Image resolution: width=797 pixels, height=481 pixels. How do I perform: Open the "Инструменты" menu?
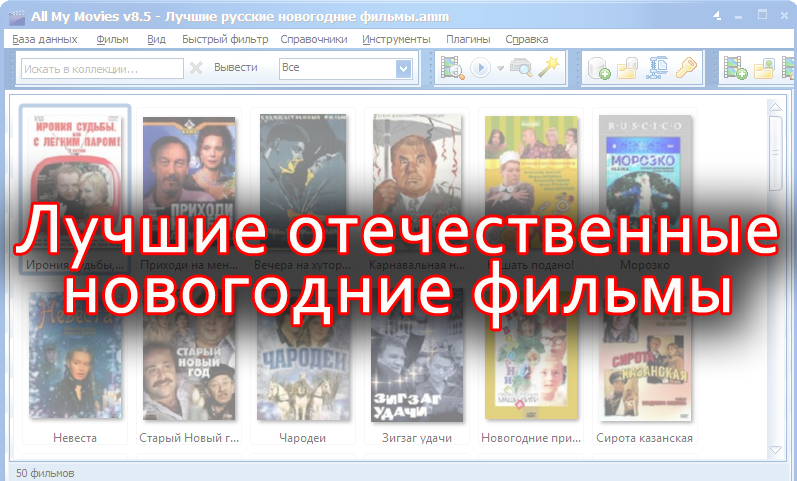point(396,39)
